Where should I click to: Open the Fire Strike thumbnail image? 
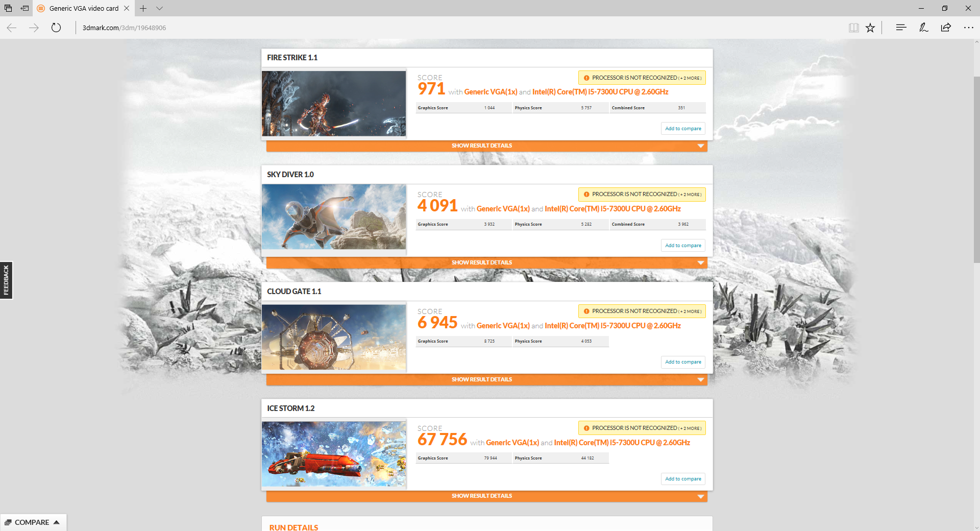[334, 104]
